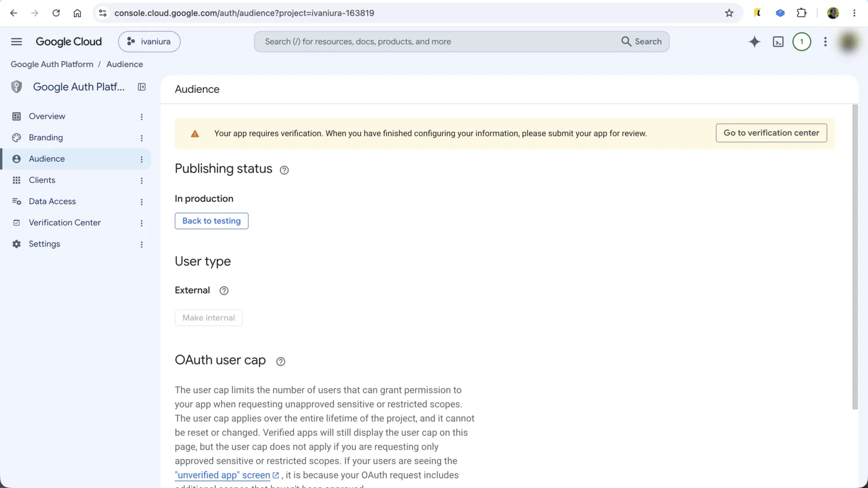Click the page vertical scrollbar
The width and height of the screenshot is (868, 488).
click(x=855, y=257)
